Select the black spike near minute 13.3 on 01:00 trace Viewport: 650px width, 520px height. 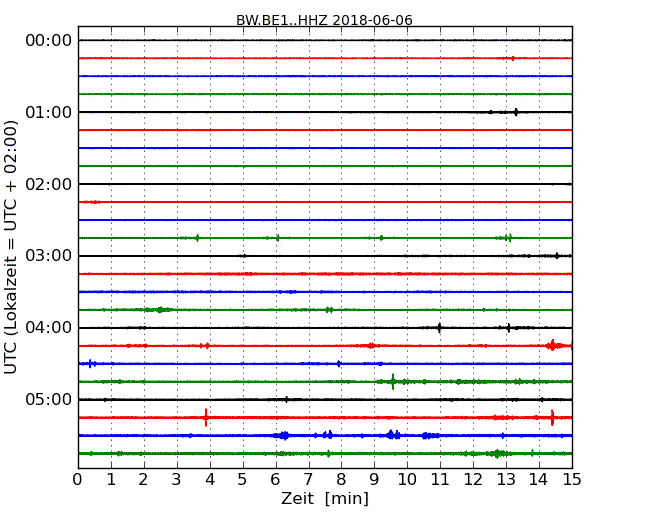tap(516, 112)
